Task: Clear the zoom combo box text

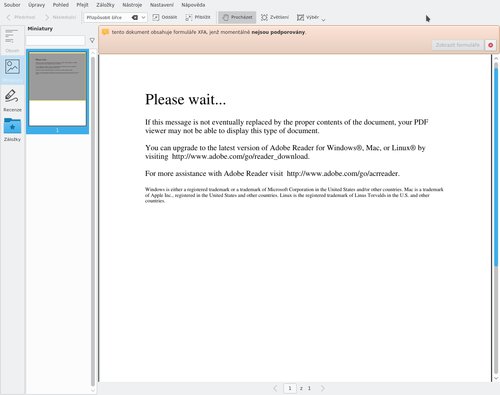Action: pyautogui.click(x=135, y=17)
